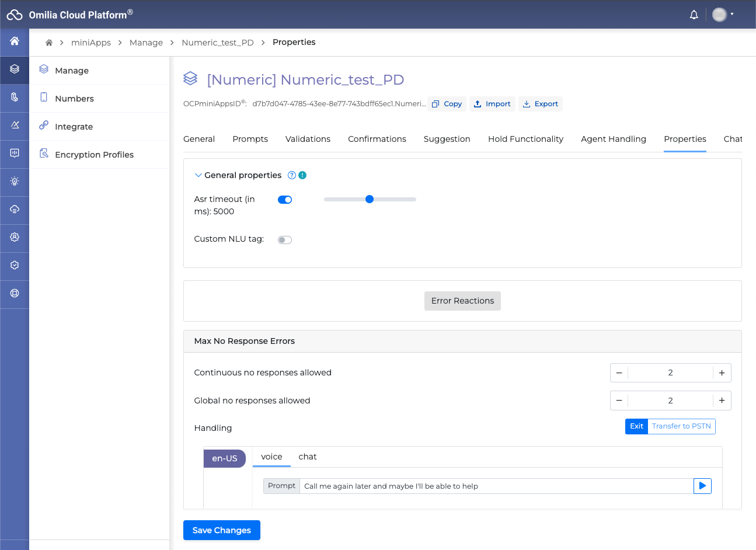Click the notification bell icon
Viewport: 756px width, 550px height.
coord(694,15)
